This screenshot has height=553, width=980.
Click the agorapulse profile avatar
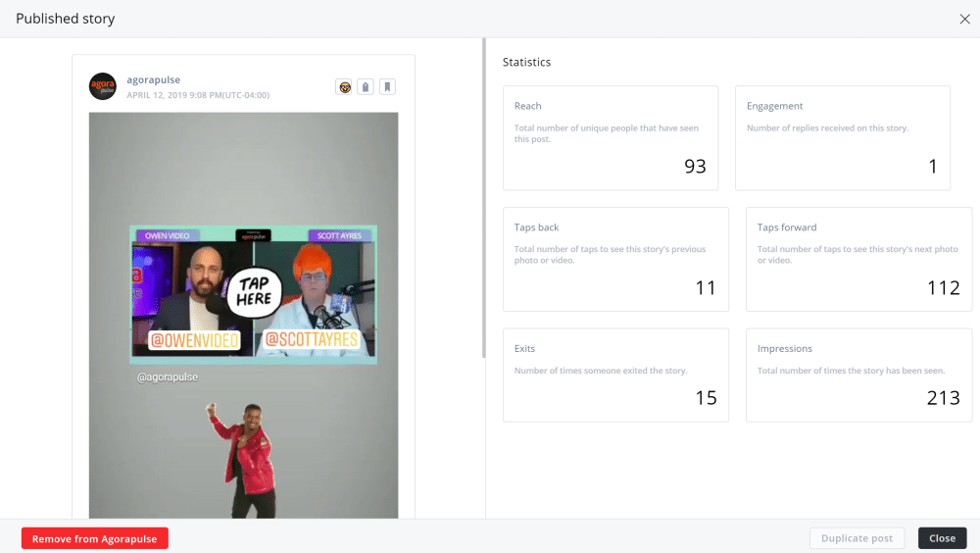(x=103, y=86)
